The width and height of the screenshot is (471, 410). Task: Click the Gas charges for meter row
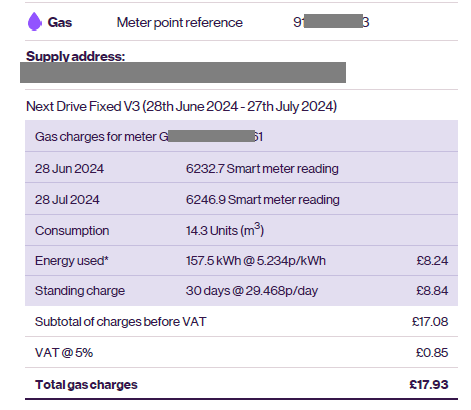point(241,136)
